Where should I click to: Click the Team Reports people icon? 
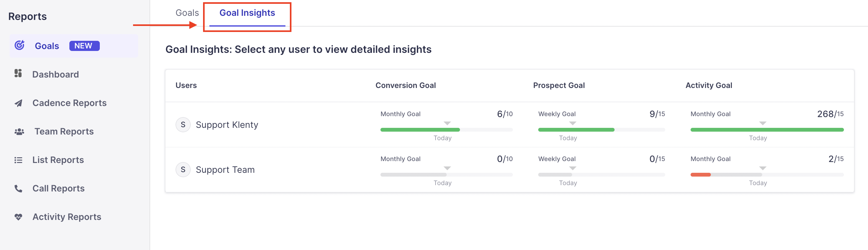[19, 132]
